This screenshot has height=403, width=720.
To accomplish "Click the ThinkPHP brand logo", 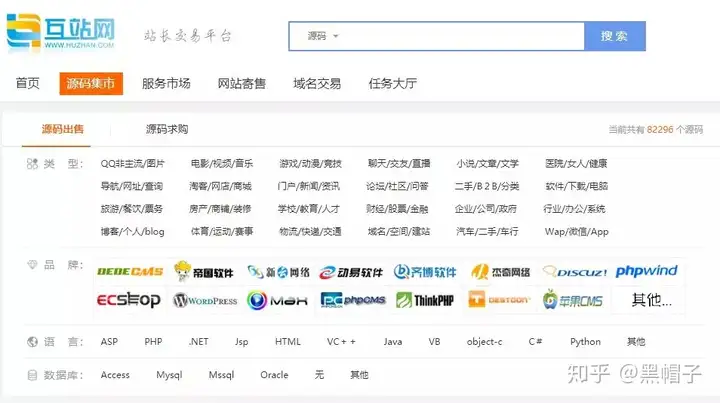I will point(425,300).
